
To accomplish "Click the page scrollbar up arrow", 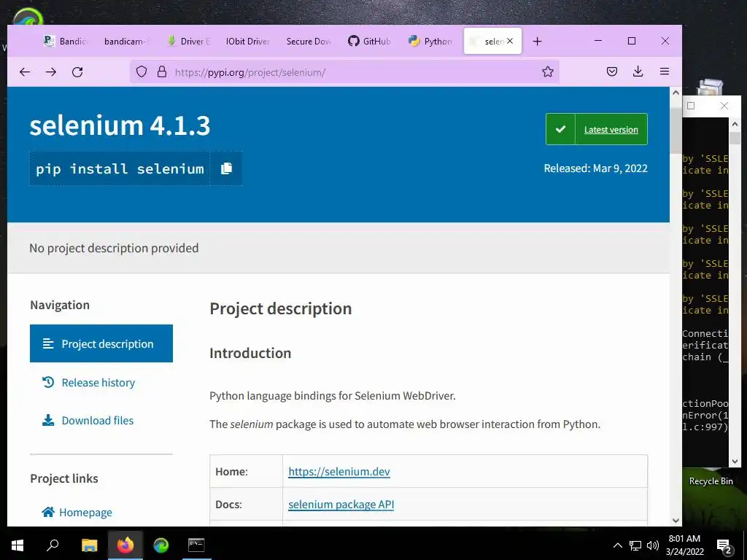I will tap(676, 93).
